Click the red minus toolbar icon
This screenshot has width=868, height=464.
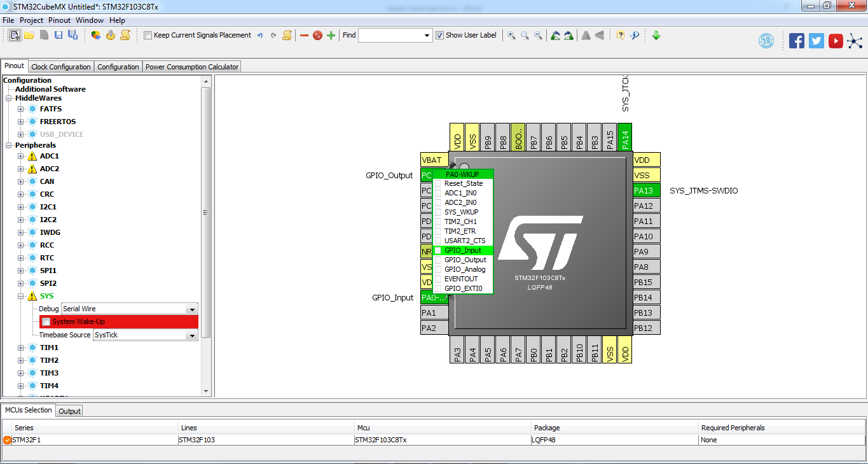[304, 35]
